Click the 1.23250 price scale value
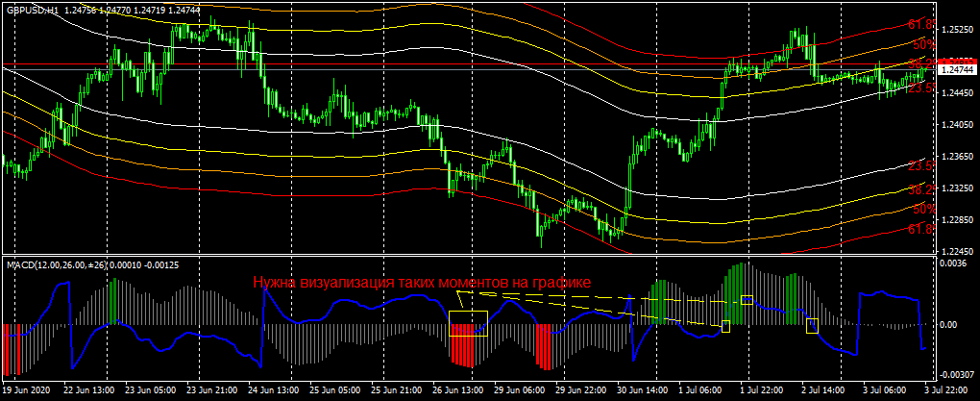Viewport: 980px width, 401px height. pyautogui.click(x=959, y=188)
